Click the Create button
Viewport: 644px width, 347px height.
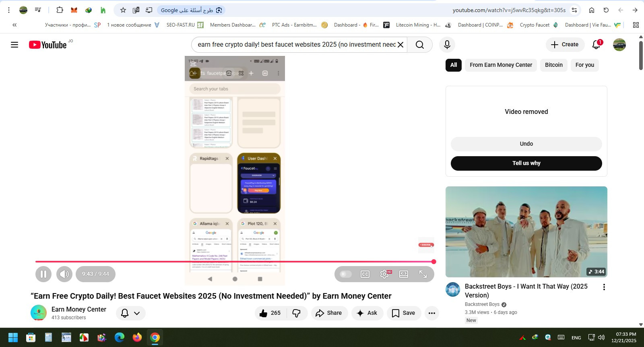point(565,45)
